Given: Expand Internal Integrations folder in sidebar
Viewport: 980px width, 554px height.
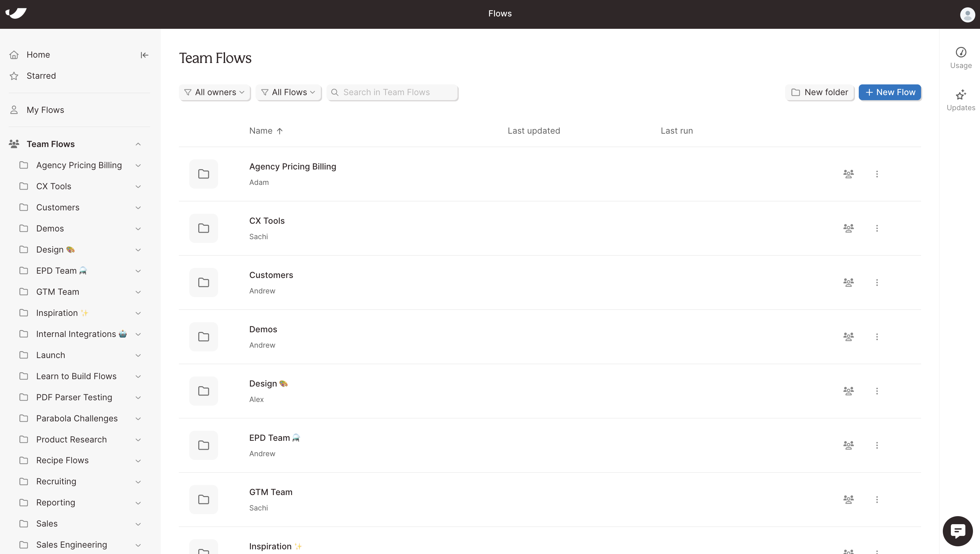Looking at the screenshot, I should [138, 334].
